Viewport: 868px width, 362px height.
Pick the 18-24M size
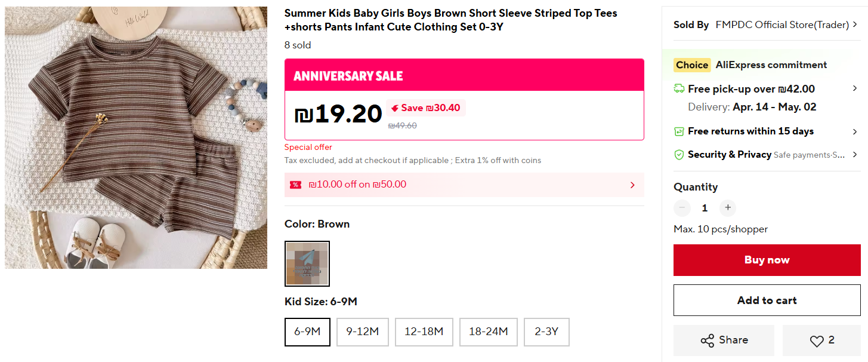pyautogui.click(x=488, y=332)
